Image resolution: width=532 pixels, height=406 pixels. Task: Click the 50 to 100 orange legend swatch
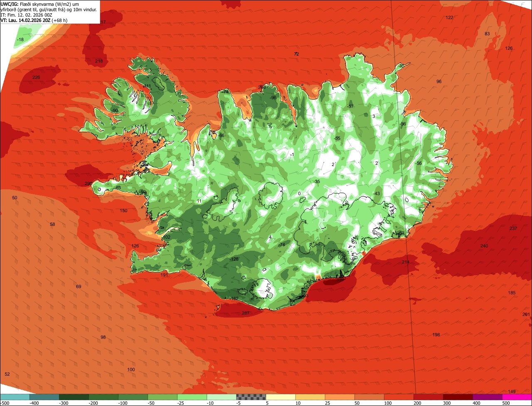369,397
